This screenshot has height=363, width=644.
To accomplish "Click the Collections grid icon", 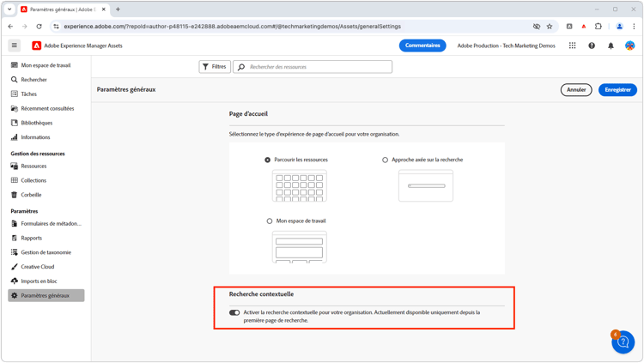I will [15, 180].
